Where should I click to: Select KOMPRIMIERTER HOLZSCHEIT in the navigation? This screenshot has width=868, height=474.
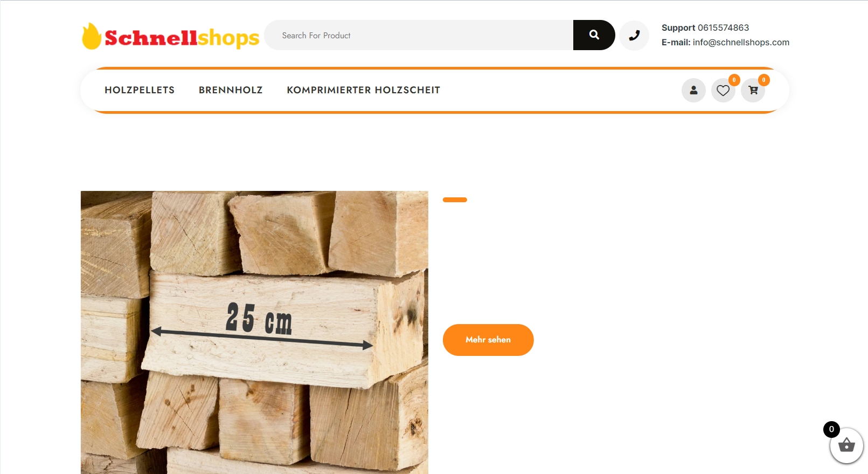tap(364, 90)
